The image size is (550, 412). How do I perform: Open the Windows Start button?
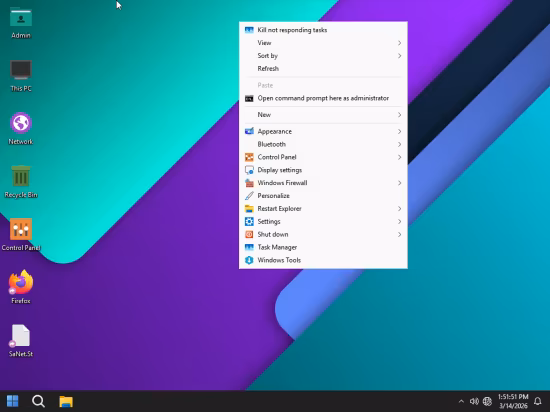pyautogui.click(x=13, y=401)
